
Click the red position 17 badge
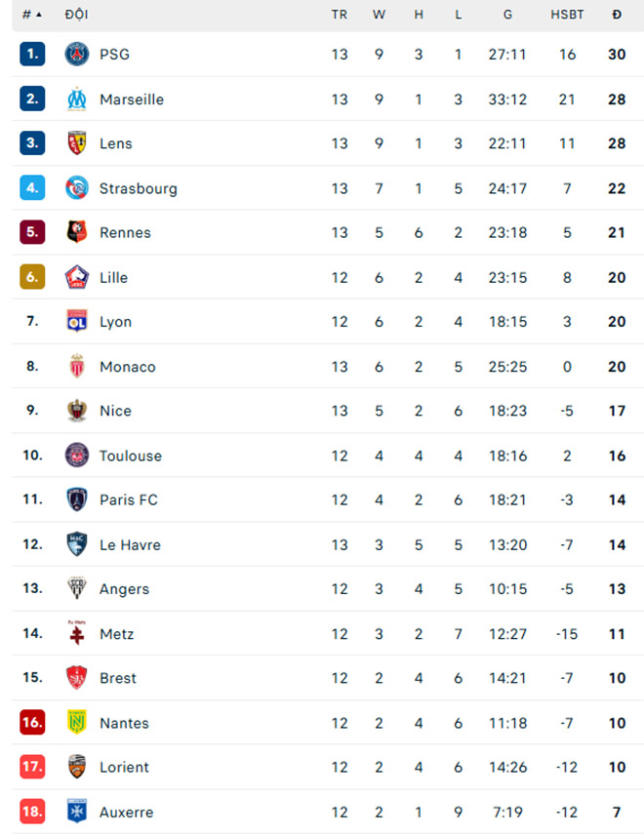tap(32, 767)
